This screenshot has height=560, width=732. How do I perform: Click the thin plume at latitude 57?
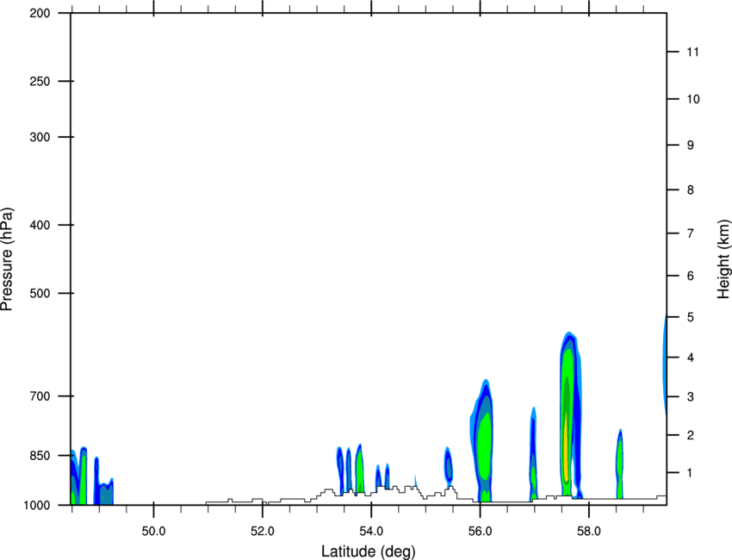coord(533,453)
